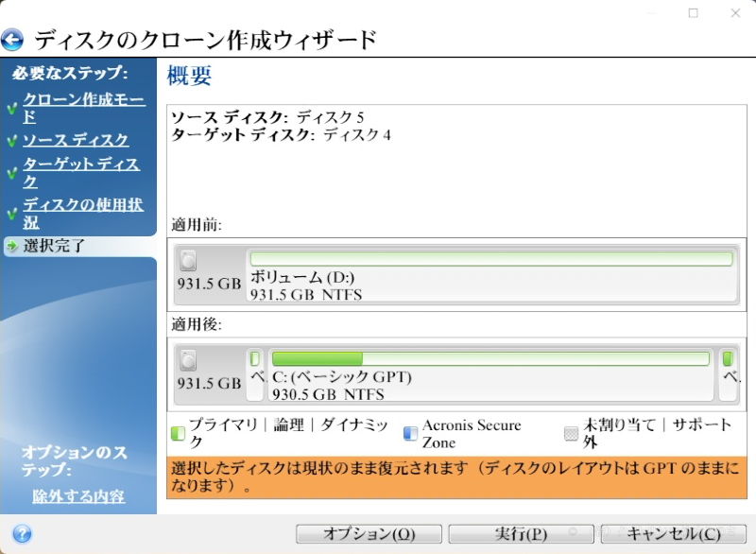Click the green arrow beside 選択完了

pos(11,247)
